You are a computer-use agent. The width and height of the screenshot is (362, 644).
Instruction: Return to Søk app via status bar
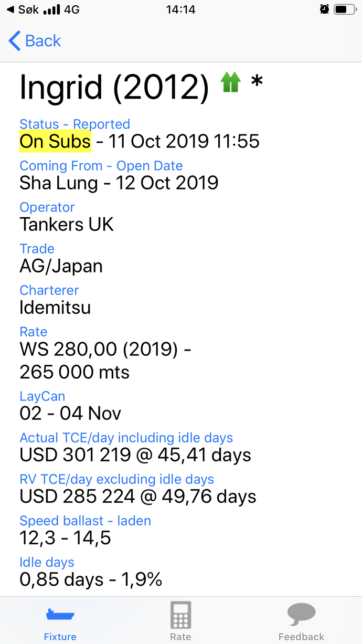tap(23, 9)
